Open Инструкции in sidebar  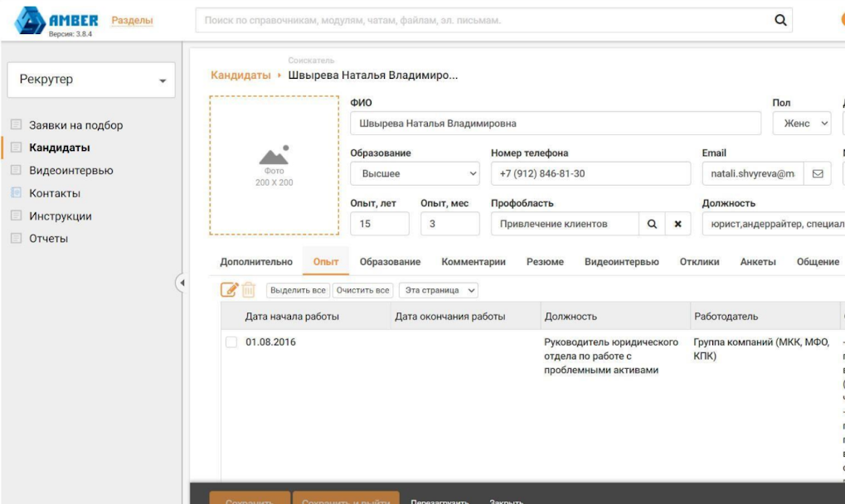(61, 216)
